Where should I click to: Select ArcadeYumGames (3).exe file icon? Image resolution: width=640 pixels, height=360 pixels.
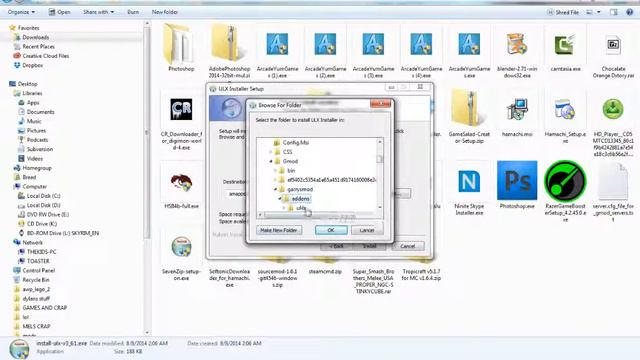tap(373, 44)
